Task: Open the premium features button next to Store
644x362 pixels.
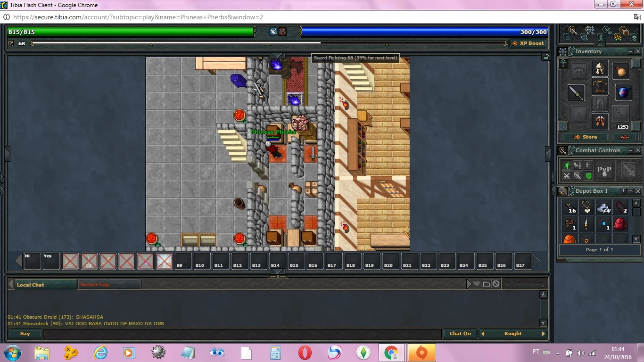Action: coord(624,137)
